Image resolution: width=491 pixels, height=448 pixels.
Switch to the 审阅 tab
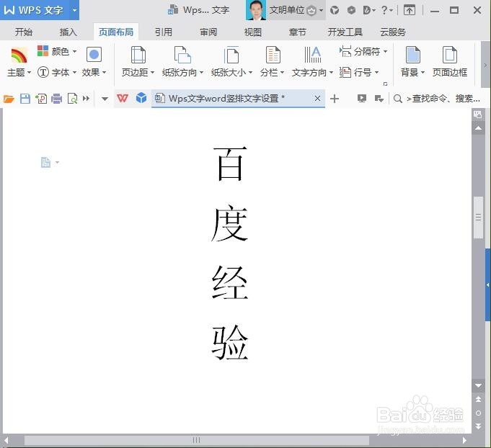tap(208, 32)
